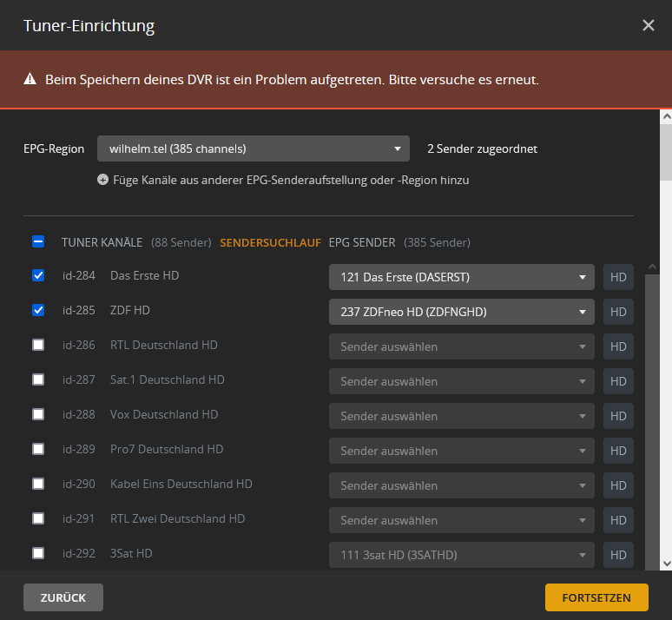
Task: Select 'RTL Deutschland HD' channel name
Action: click(164, 345)
